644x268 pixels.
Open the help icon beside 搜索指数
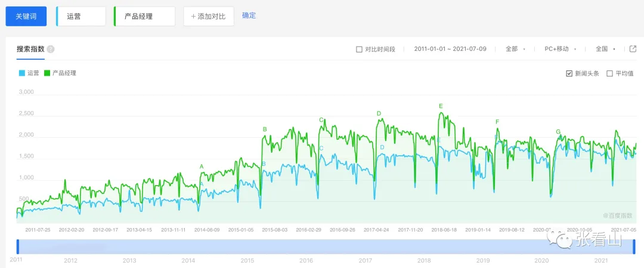point(51,50)
